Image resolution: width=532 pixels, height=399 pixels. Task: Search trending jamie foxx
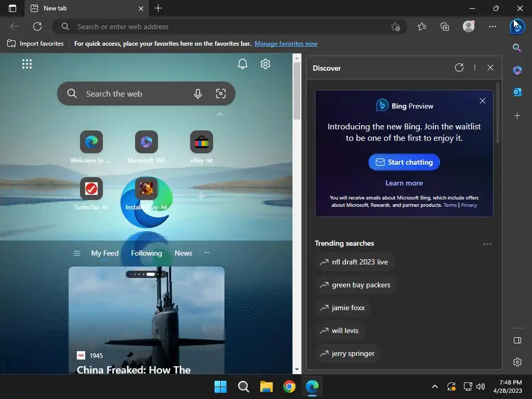[x=343, y=308]
